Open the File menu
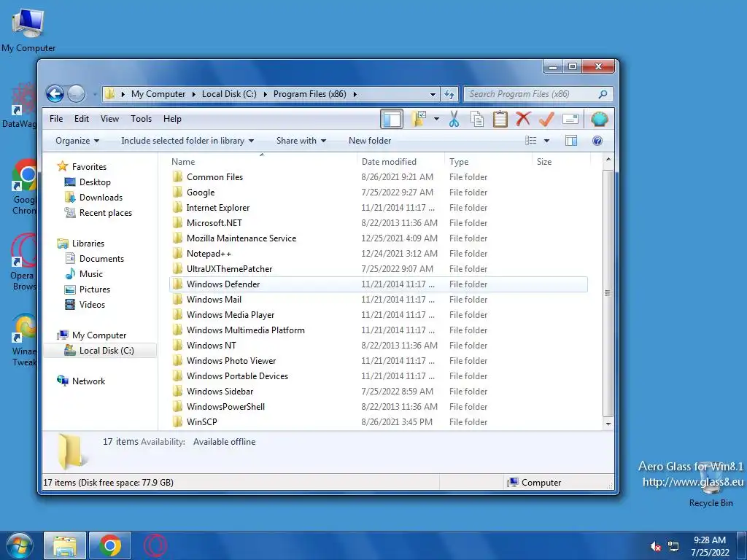The width and height of the screenshot is (747, 560). point(56,119)
